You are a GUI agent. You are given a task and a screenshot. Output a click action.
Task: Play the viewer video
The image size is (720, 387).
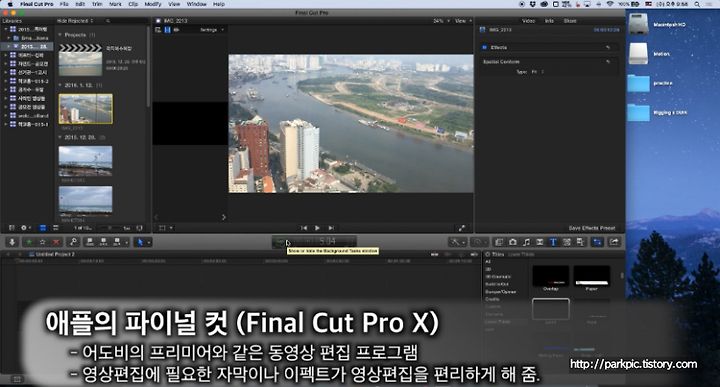pyautogui.click(x=317, y=228)
